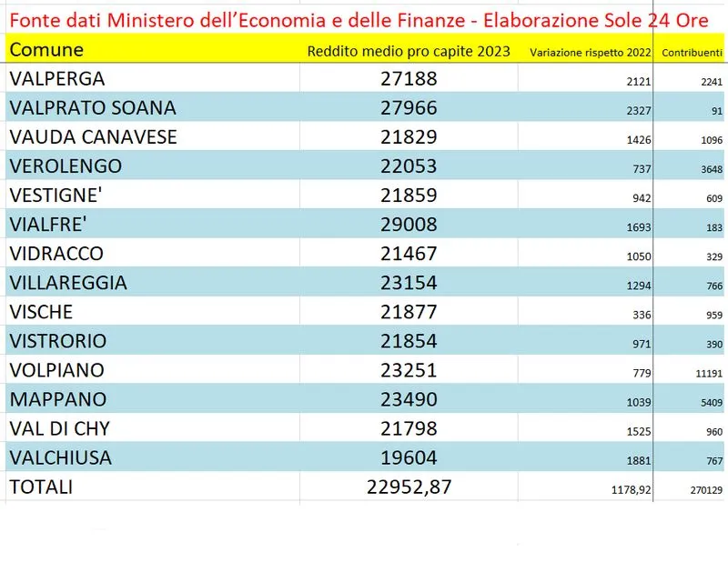Click the MAPPANO comune cell
This screenshot has width=728, height=572.
click(x=57, y=399)
